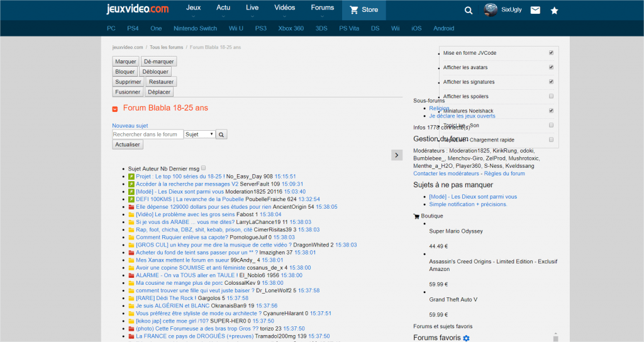This screenshot has width=644, height=342.
Task: Open the Store tab in the header
Action: (x=364, y=10)
